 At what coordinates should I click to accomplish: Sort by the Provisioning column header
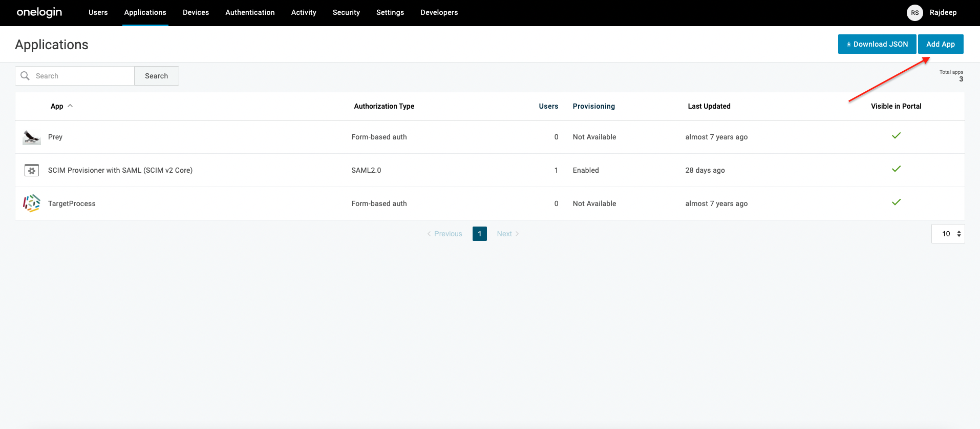[593, 106]
